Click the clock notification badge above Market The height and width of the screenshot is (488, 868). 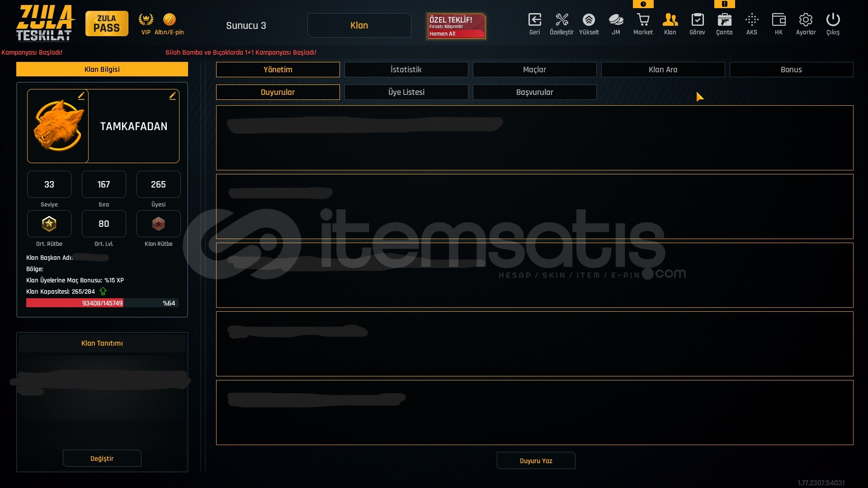click(x=643, y=4)
